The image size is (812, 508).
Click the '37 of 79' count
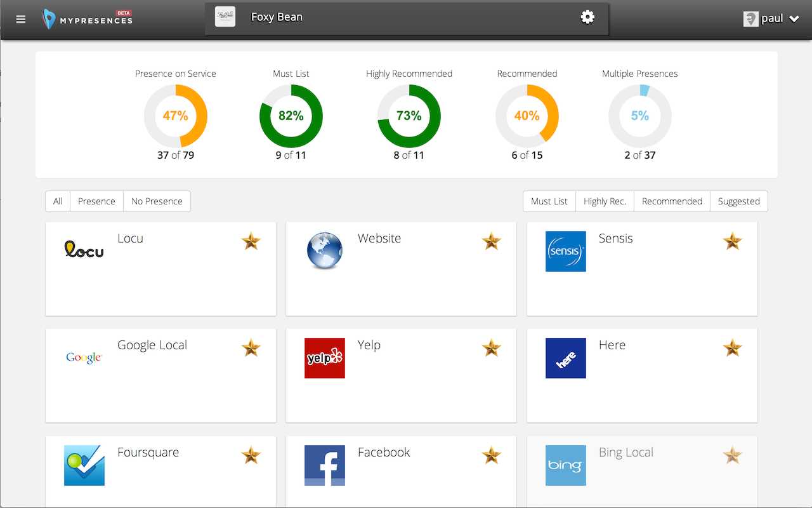tap(176, 155)
